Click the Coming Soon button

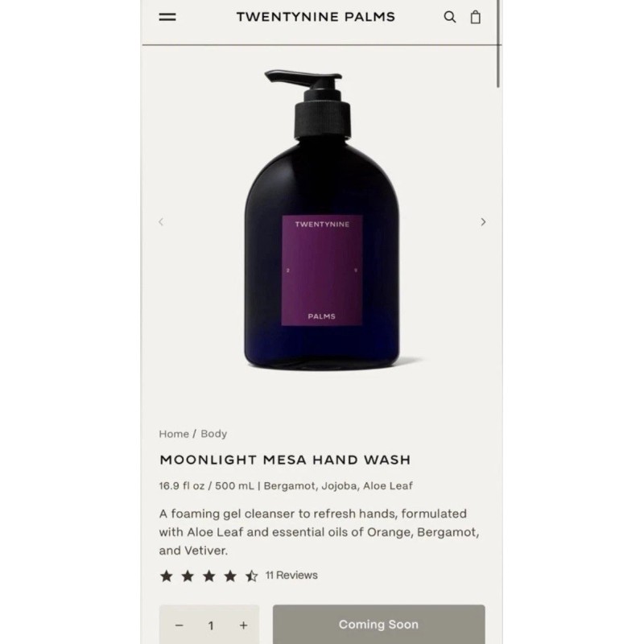378,625
